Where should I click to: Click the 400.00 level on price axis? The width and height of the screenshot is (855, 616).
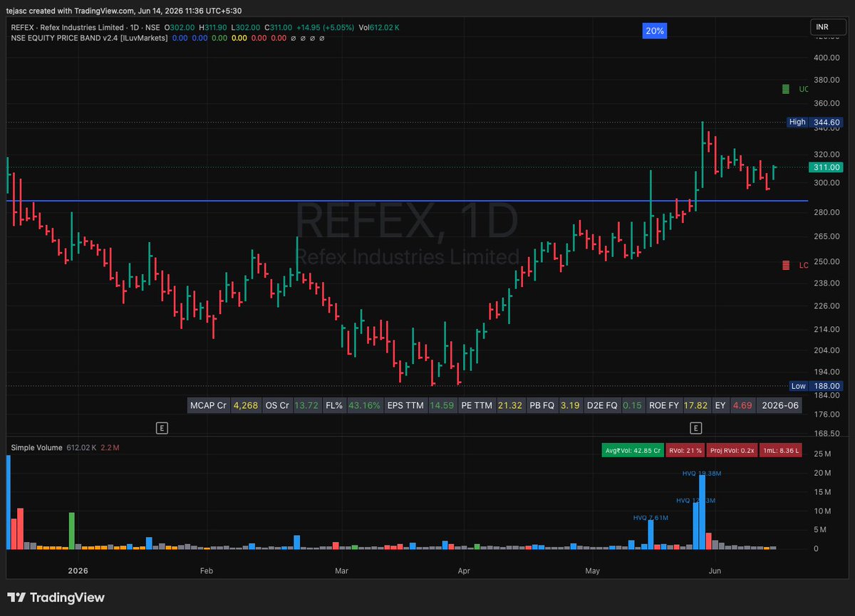(826, 58)
